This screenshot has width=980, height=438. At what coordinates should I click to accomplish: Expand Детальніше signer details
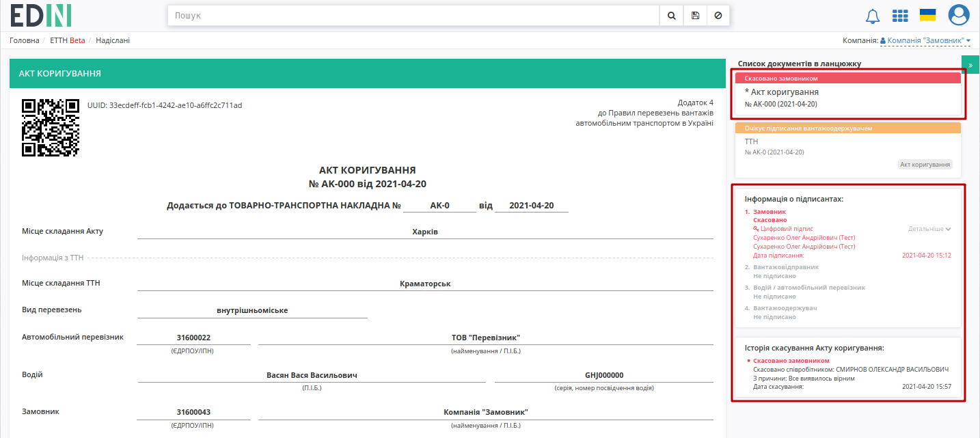tap(929, 229)
